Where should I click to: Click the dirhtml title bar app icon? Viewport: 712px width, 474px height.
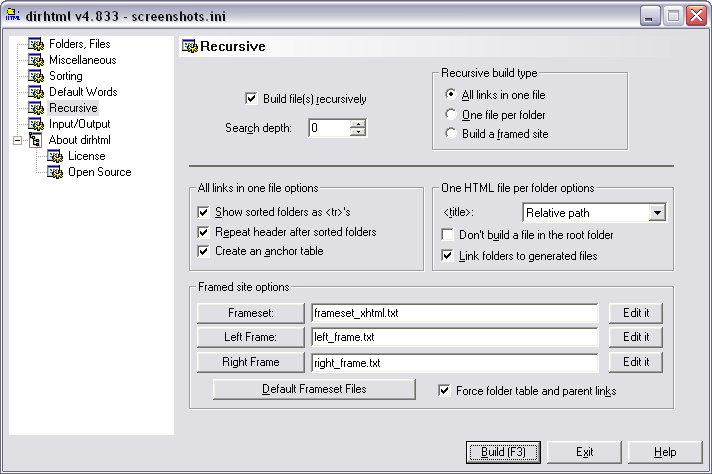pyautogui.click(x=13, y=15)
